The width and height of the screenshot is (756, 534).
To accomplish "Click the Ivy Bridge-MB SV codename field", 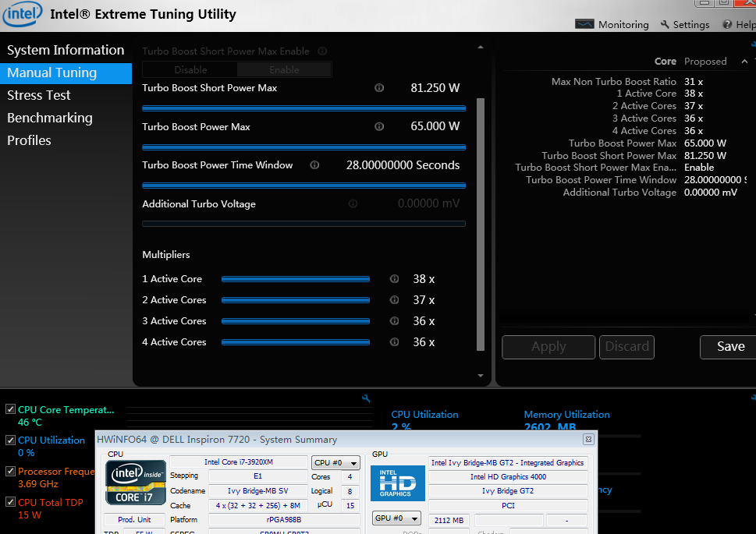I will pyautogui.click(x=258, y=490).
